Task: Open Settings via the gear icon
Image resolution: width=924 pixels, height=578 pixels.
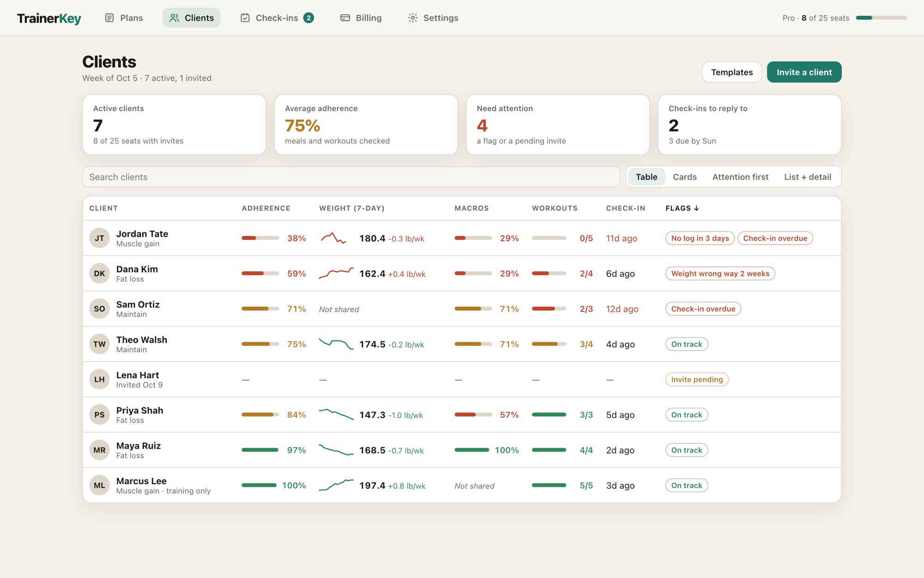Action: pos(413,18)
